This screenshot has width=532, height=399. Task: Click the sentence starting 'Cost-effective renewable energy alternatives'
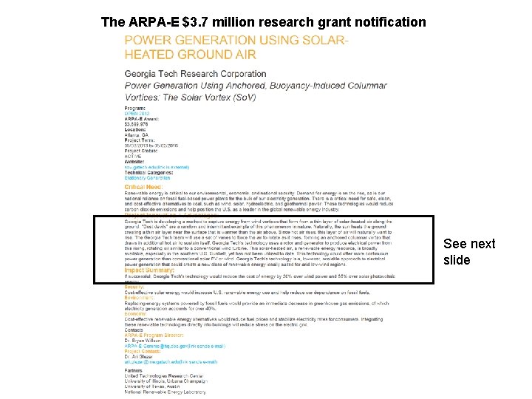tap(253, 322)
